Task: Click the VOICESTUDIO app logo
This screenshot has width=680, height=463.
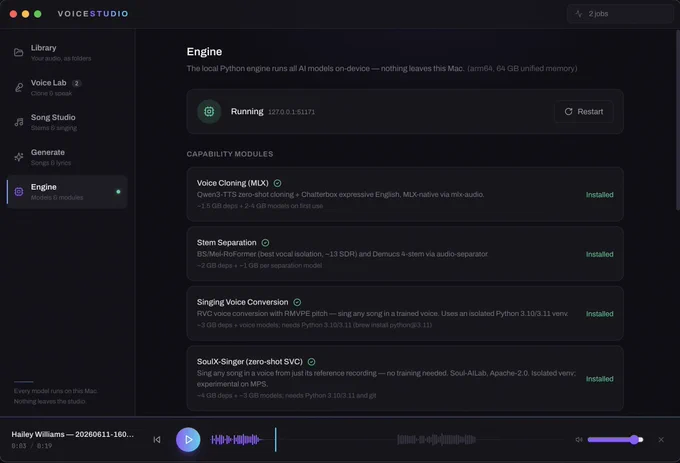Action: (93, 14)
